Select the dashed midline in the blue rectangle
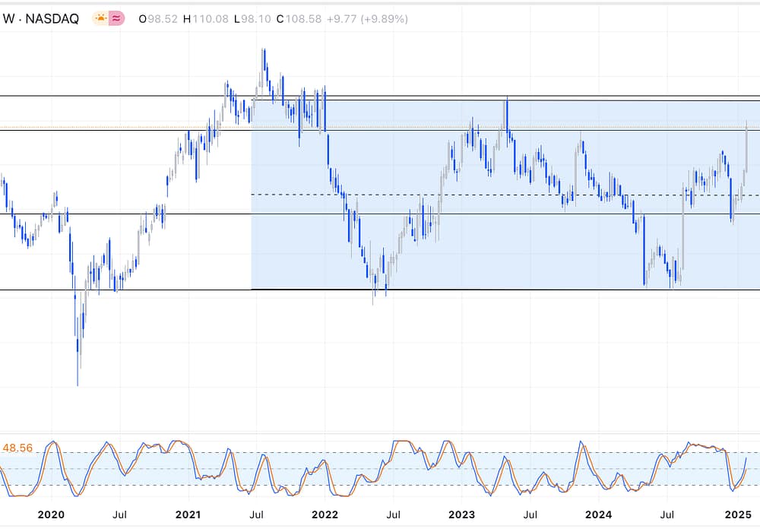Image resolution: width=760 pixels, height=532 pixels. point(456,195)
